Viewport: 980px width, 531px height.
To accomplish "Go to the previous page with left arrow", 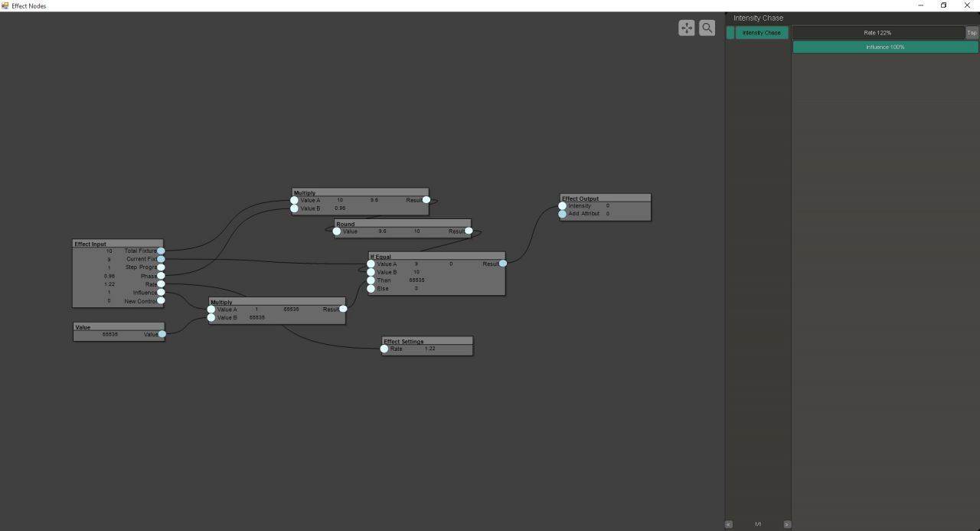I will (x=728, y=524).
